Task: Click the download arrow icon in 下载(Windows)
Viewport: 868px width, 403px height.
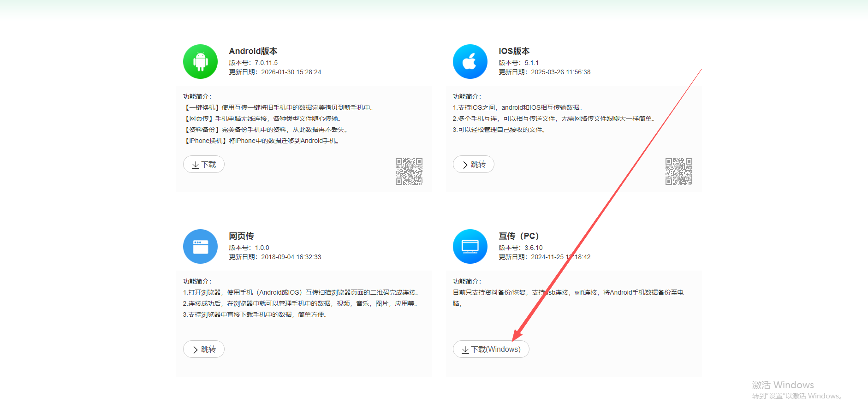Action: [465, 350]
